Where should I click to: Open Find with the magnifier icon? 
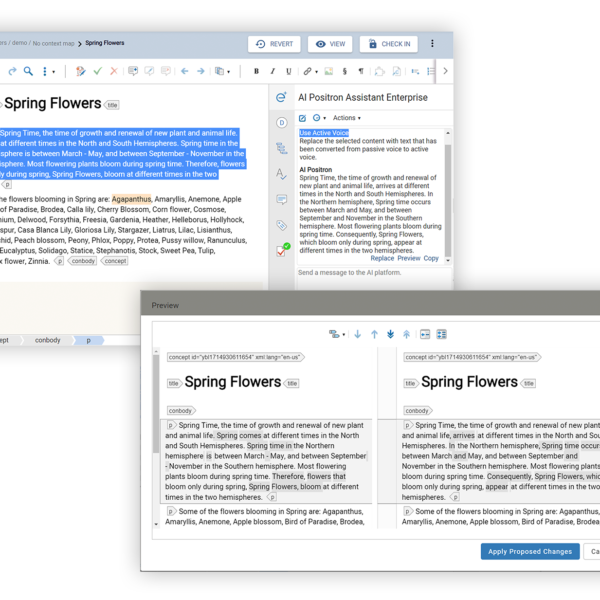[x=28, y=71]
